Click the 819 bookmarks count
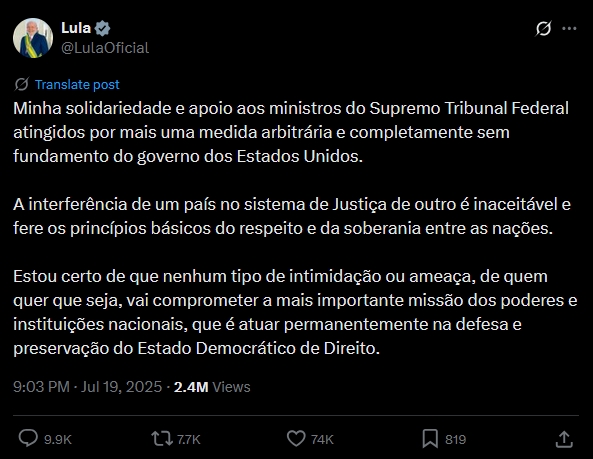The image size is (593, 459). click(455, 439)
